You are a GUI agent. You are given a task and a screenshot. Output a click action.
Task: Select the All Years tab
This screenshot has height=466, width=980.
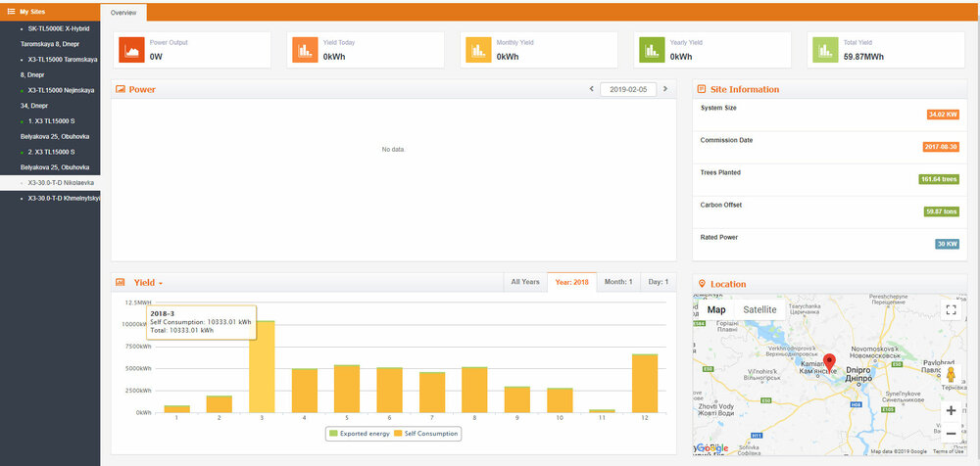[x=524, y=282]
